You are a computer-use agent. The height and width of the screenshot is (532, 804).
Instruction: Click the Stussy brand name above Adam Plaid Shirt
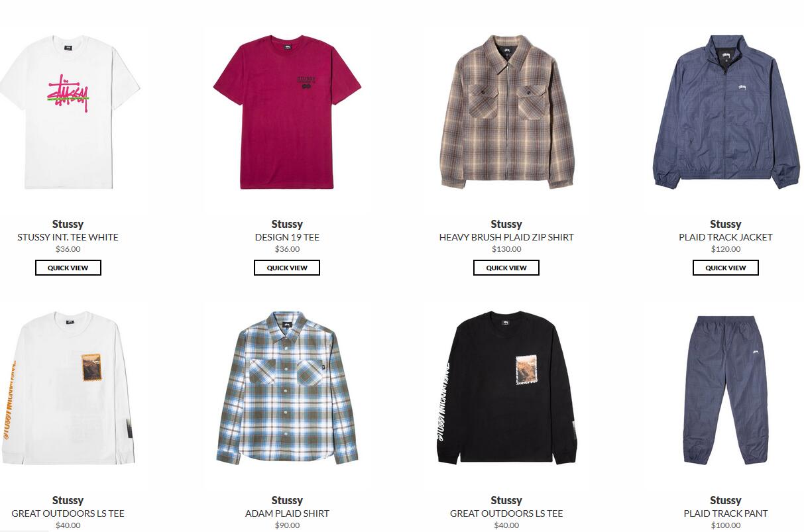287,500
